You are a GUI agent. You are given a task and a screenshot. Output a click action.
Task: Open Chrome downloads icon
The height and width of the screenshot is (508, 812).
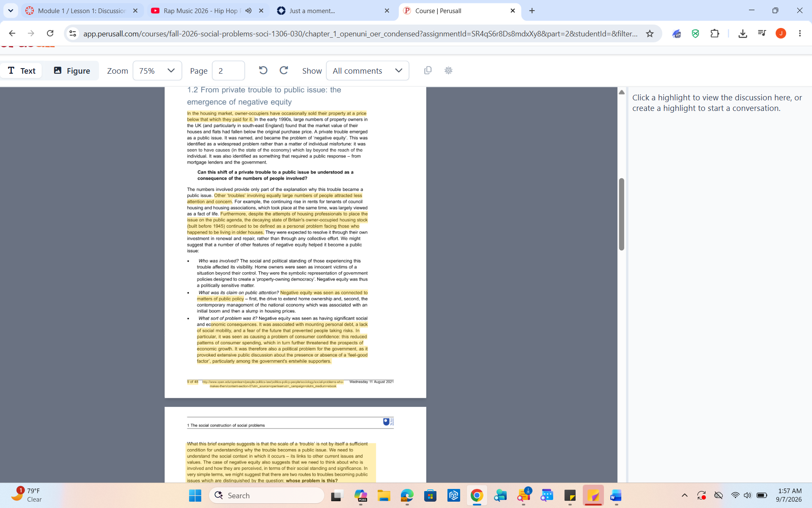743,33
